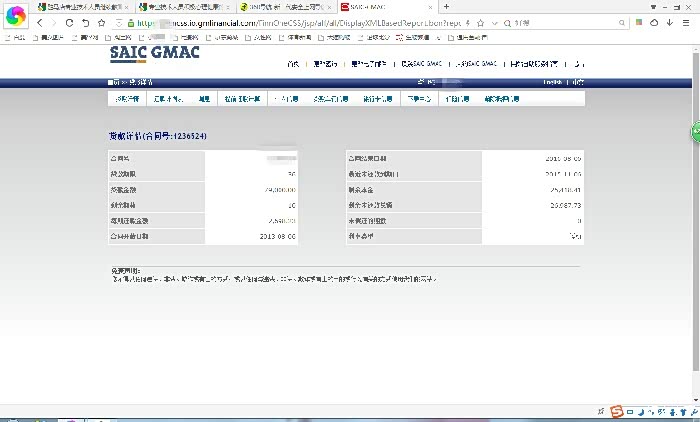Click the URL address field

[x=298, y=23]
